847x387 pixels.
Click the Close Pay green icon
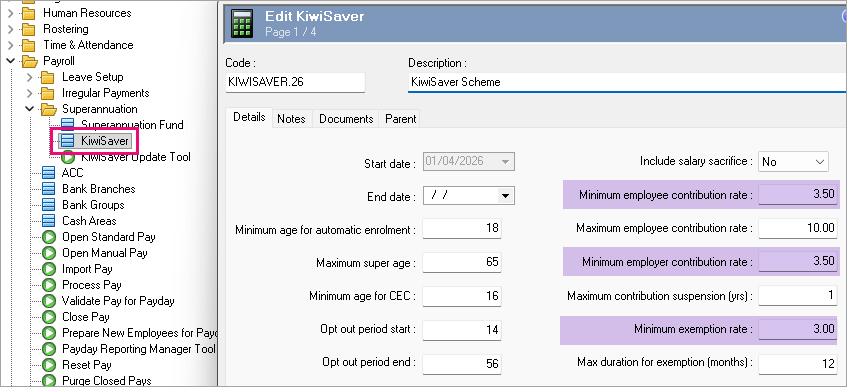[49, 317]
